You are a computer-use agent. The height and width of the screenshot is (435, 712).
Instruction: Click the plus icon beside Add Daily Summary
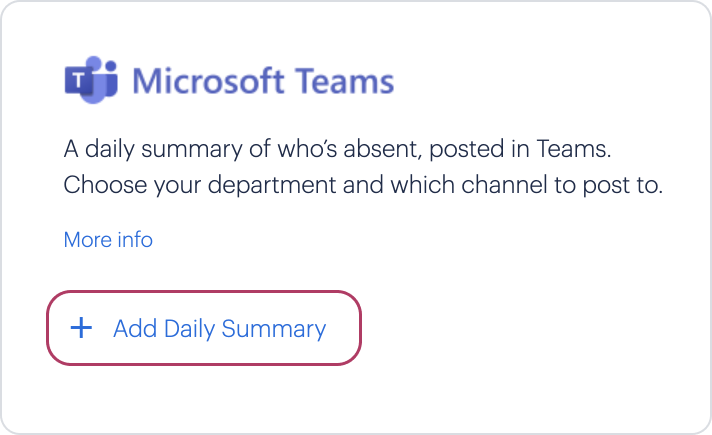pyautogui.click(x=81, y=328)
